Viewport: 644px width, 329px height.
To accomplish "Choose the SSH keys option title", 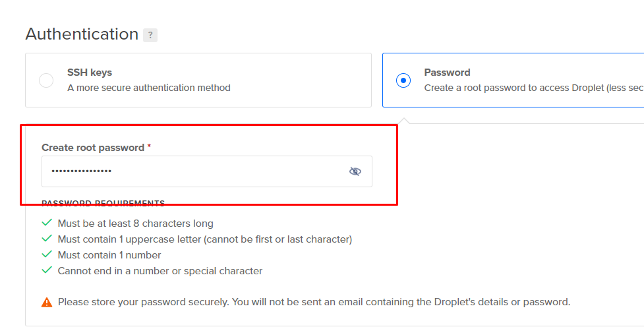I will click(x=90, y=73).
